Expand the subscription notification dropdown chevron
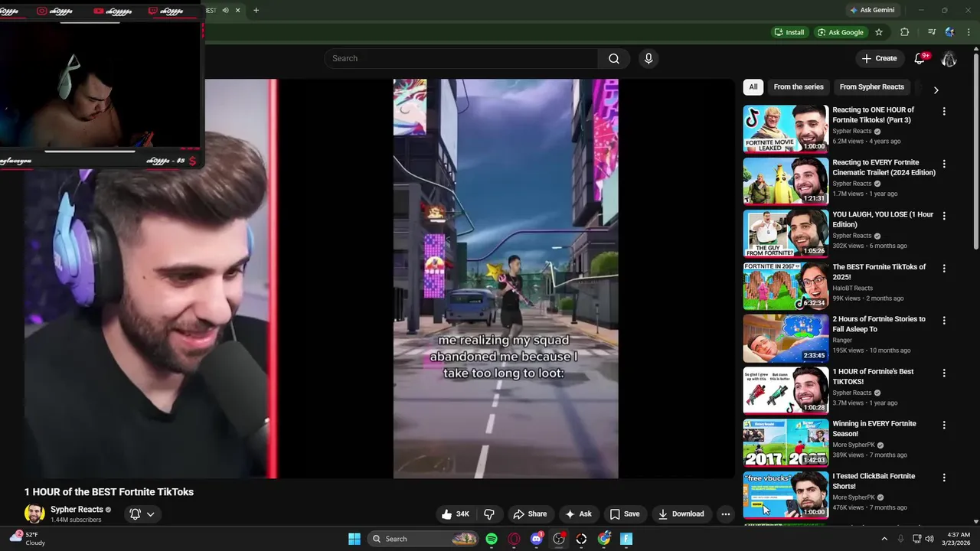Viewport: 980px width, 551px height. [x=151, y=514]
